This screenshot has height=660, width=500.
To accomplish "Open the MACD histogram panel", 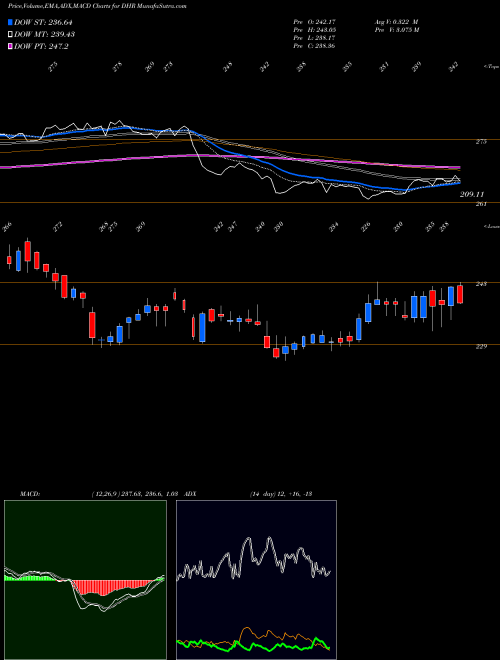I will click(x=85, y=580).
